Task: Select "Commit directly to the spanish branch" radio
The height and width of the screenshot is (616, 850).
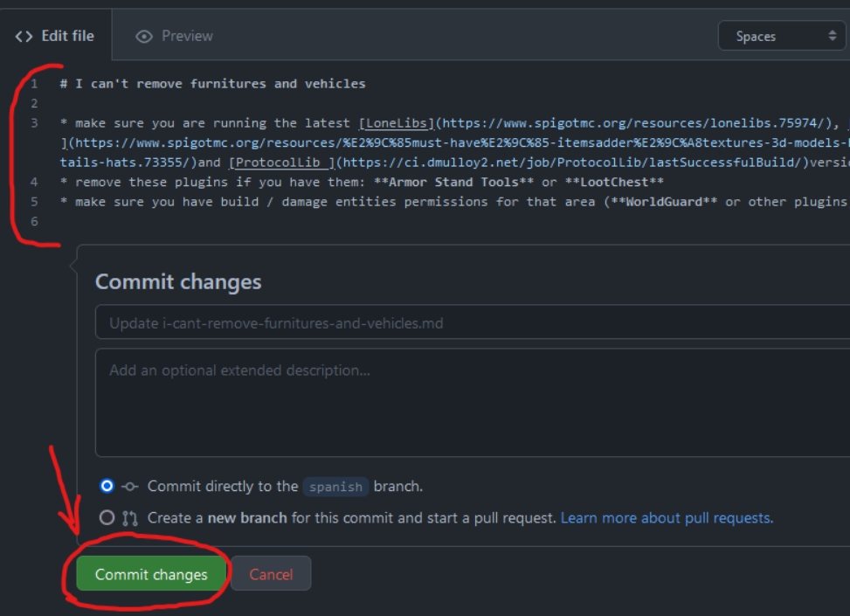Action: 107,486
